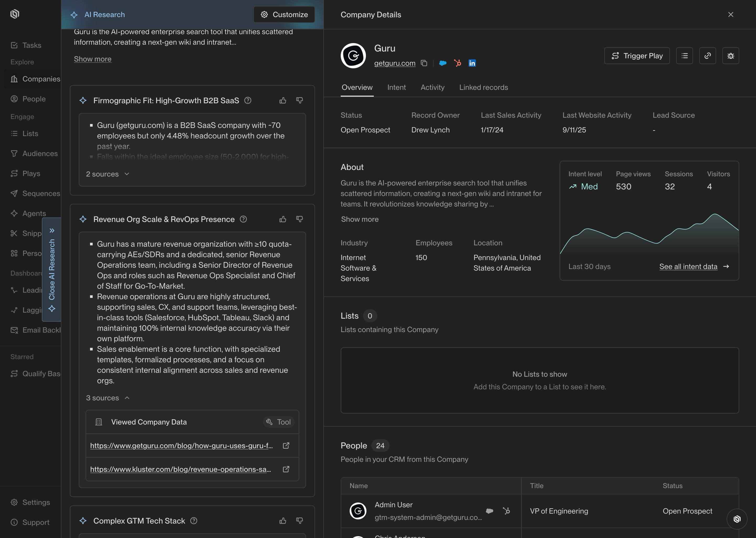The width and height of the screenshot is (756, 538).
Task: Click the Trigger Play button
Action: coord(637,56)
